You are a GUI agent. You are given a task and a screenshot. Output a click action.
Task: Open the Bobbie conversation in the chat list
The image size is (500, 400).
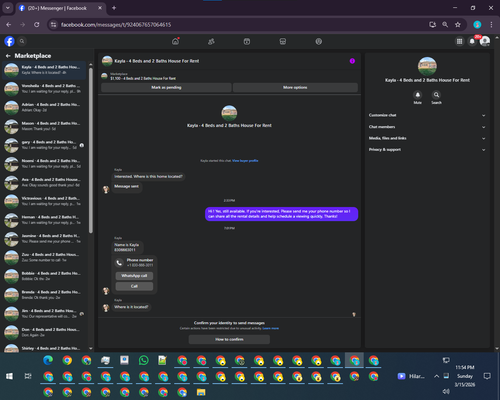click(x=44, y=276)
